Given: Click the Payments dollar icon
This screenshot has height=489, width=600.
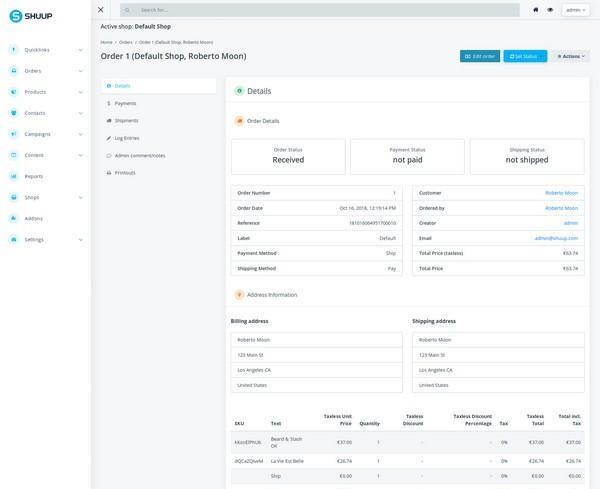Looking at the screenshot, I should (x=109, y=103).
